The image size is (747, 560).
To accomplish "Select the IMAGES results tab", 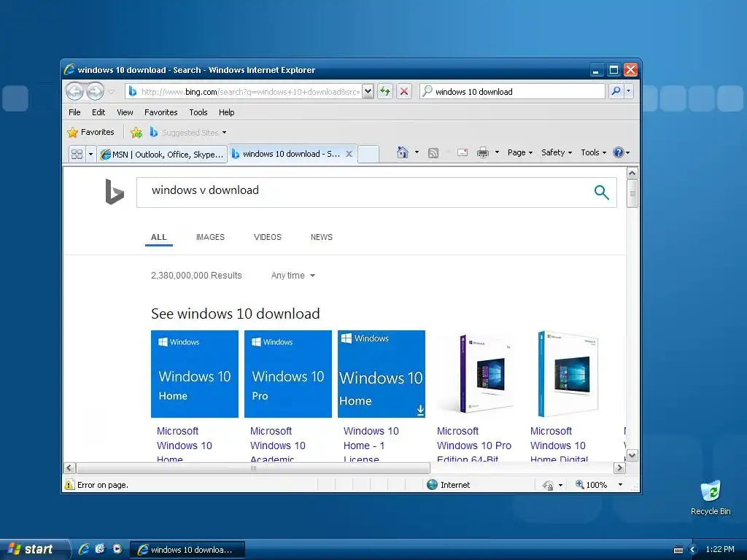I will coord(210,237).
